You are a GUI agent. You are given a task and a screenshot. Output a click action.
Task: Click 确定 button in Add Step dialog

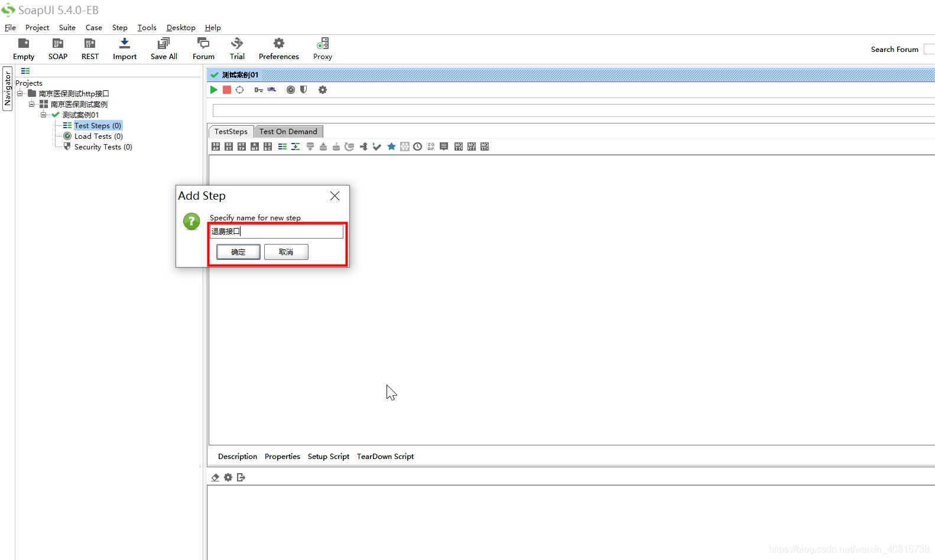(x=238, y=252)
